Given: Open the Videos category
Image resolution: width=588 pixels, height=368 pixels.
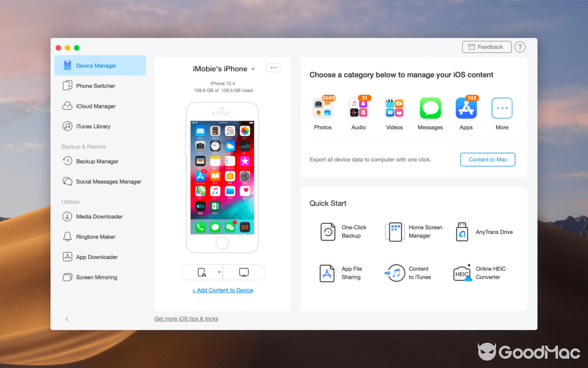Looking at the screenshot, I should pos(394,108).
